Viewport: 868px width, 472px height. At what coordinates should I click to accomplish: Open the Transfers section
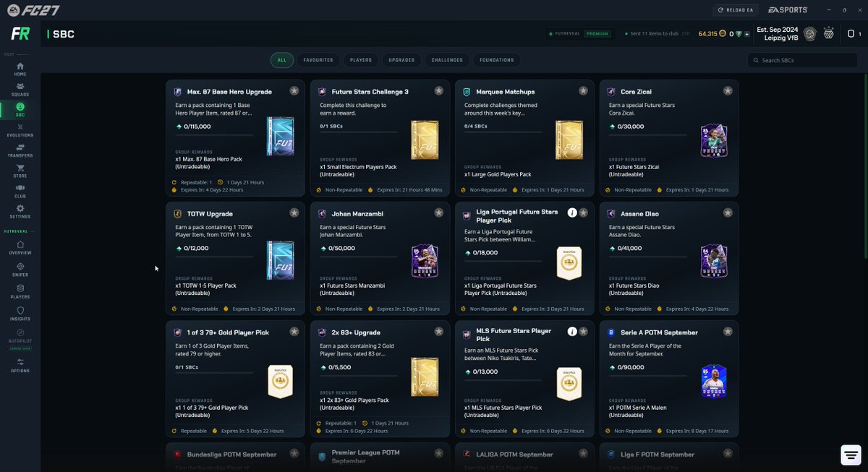tap(20, 150)
